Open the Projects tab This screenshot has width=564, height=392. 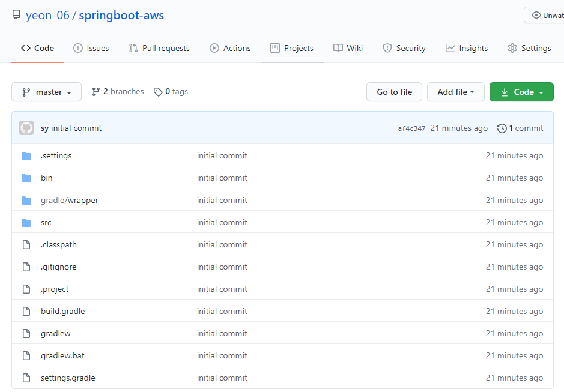pyautogui.click(x=292, y=48)
